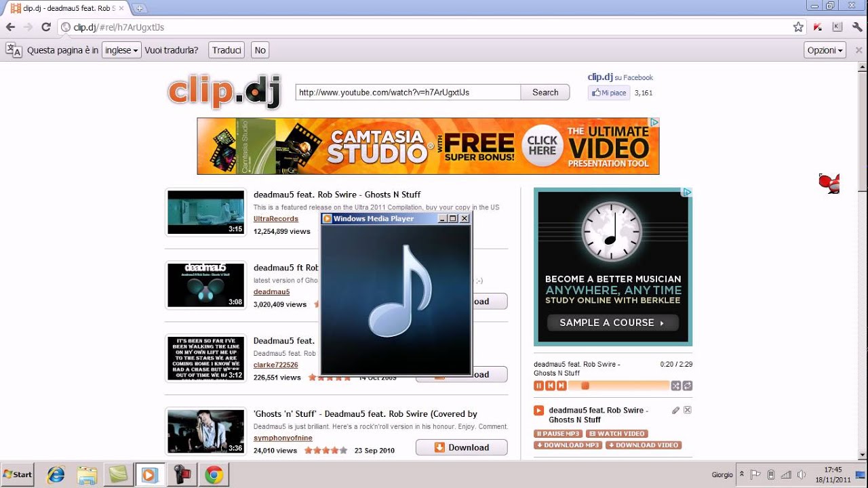Click the Facebook Mi piace like button
The width and height of the screenshot is (868, 488).
(609, 93)
